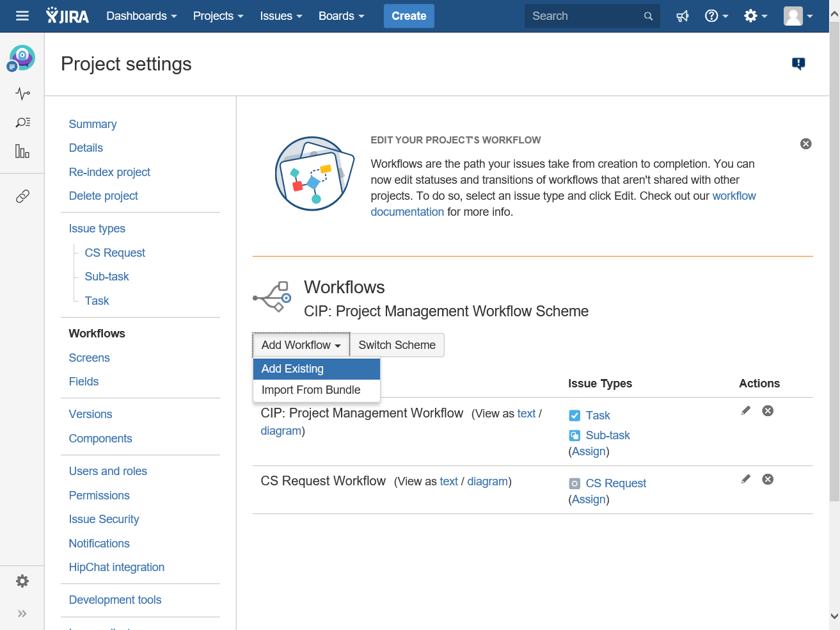
Task: Open the Fields settings page
Action: coord(84,382)
